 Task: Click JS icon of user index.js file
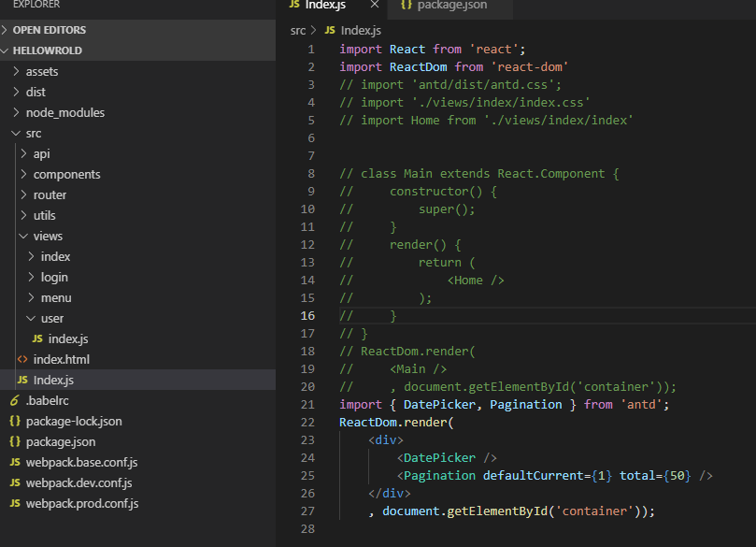click(x=37, y=338)
